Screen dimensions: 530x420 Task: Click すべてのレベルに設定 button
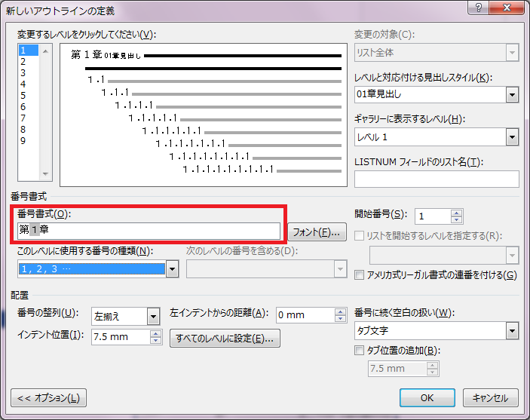[x=225, y=338]
